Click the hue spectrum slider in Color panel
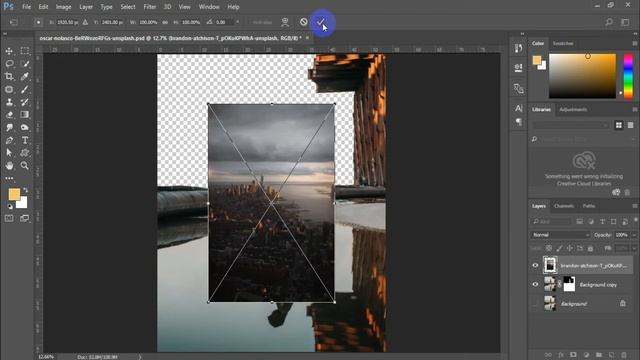 tap(628, 76)
